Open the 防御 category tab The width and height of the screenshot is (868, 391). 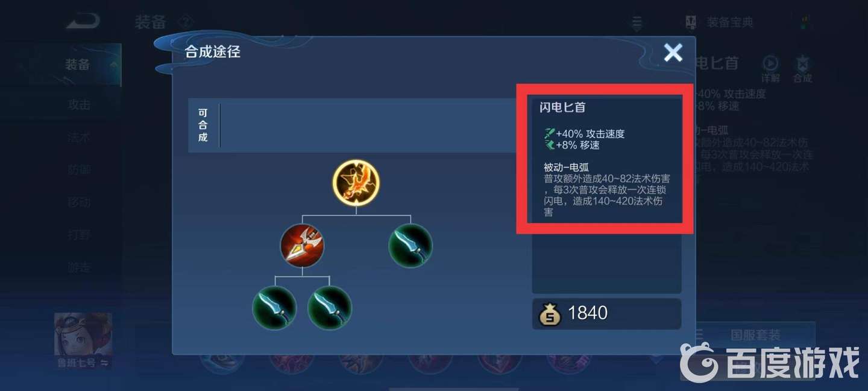click(x=79, y=170)
